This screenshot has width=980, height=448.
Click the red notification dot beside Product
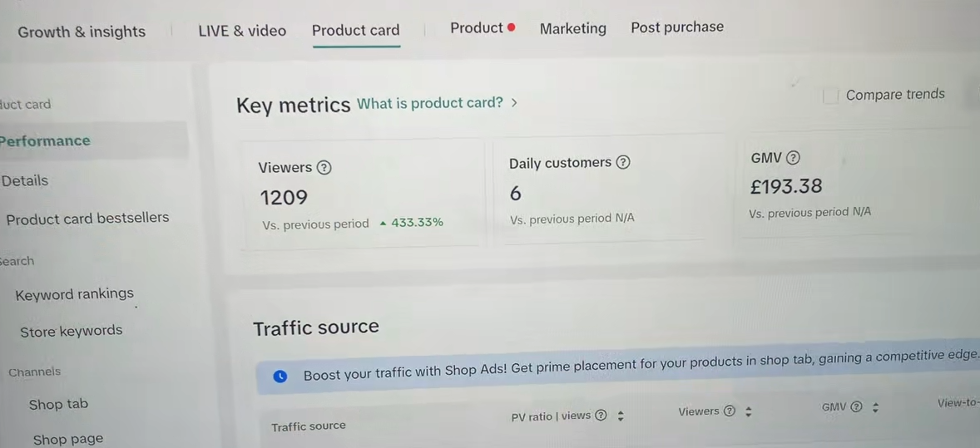[x=512, y=27]
